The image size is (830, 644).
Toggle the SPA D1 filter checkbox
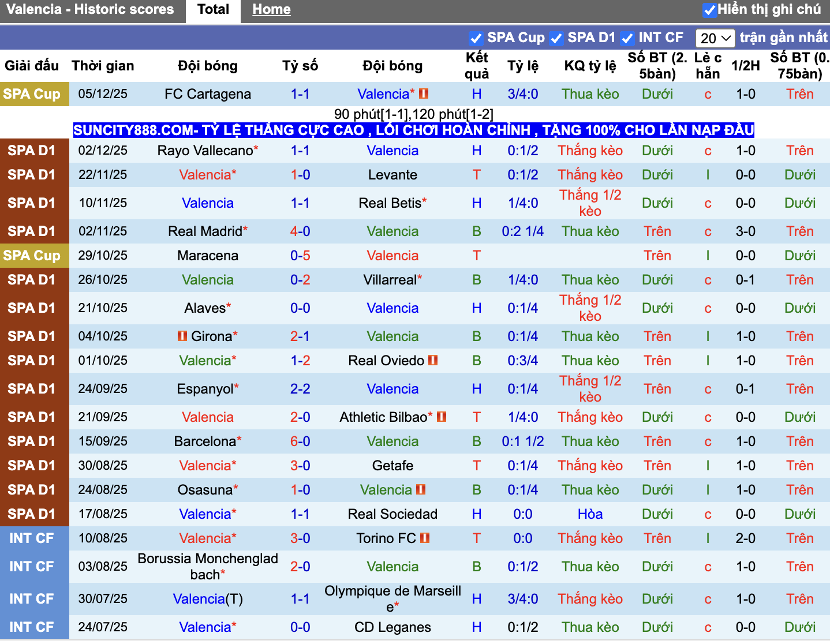coord(556,38)
